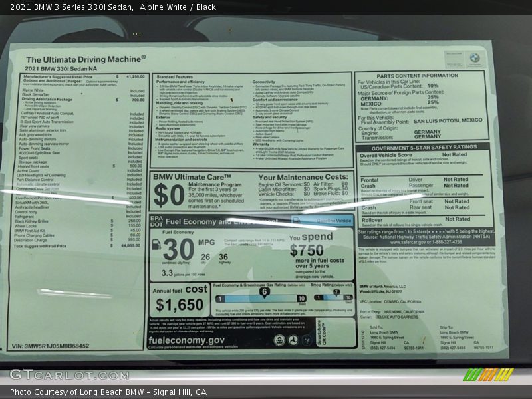This screenshot has width=532, height=399.
Task: Click the 'Connectivity' subheading
Action: (263, 82)
